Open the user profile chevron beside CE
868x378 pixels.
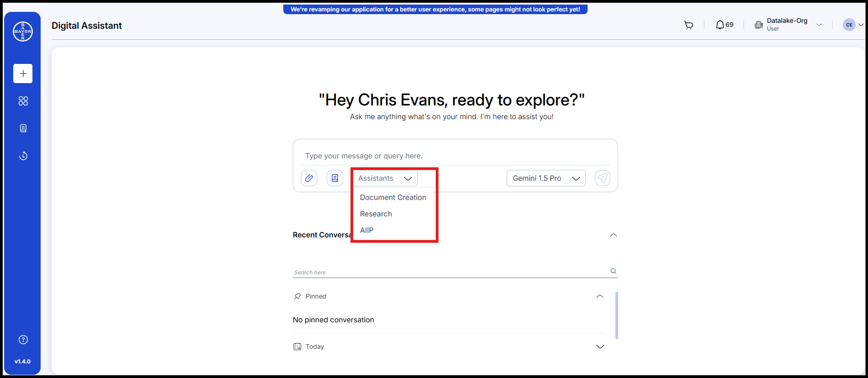pos(861,25)
